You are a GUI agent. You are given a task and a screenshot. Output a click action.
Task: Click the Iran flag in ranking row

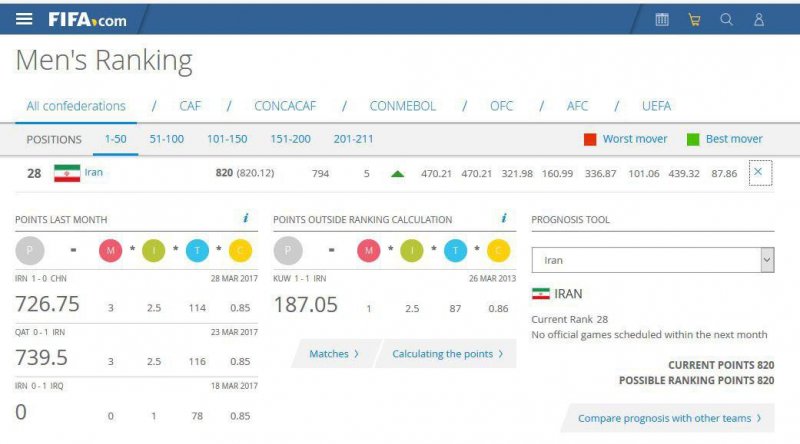click(67, 173)
